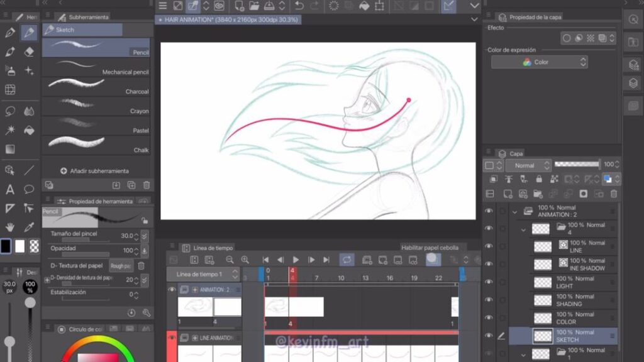Image resolution: width=644 pixels, height=362 pixels.
Task: Select the Pen tool in the toolbox
Action: click(10, 33)
